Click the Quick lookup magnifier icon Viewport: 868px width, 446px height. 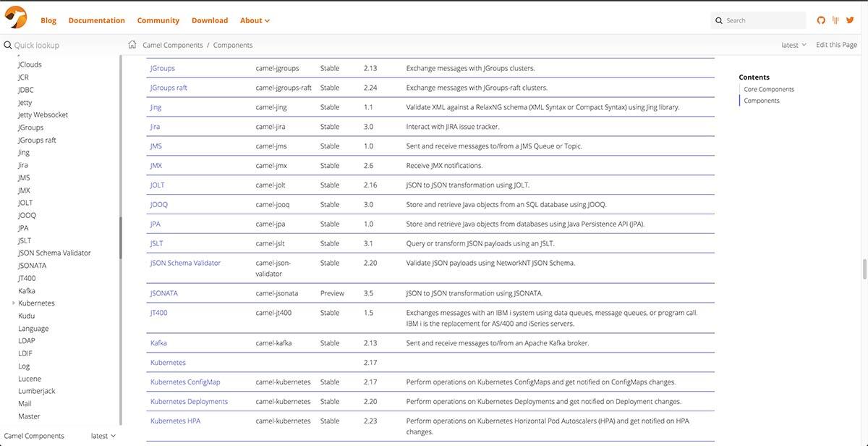[7, 43]
